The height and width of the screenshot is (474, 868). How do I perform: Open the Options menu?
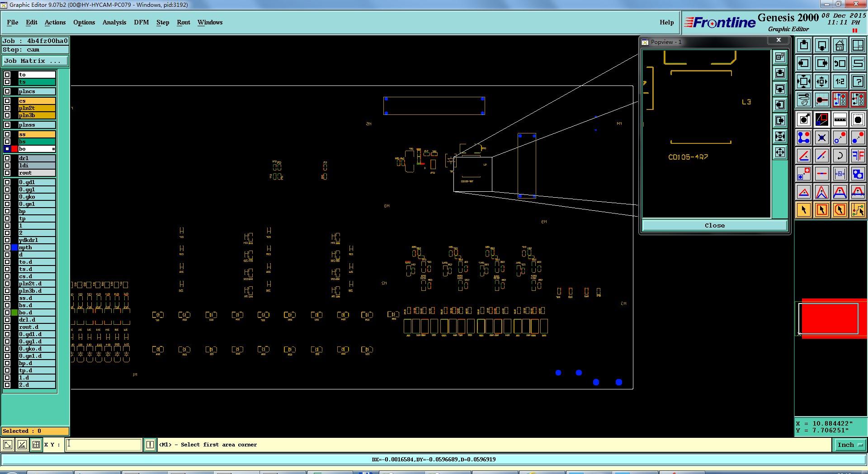click(84, 22)
